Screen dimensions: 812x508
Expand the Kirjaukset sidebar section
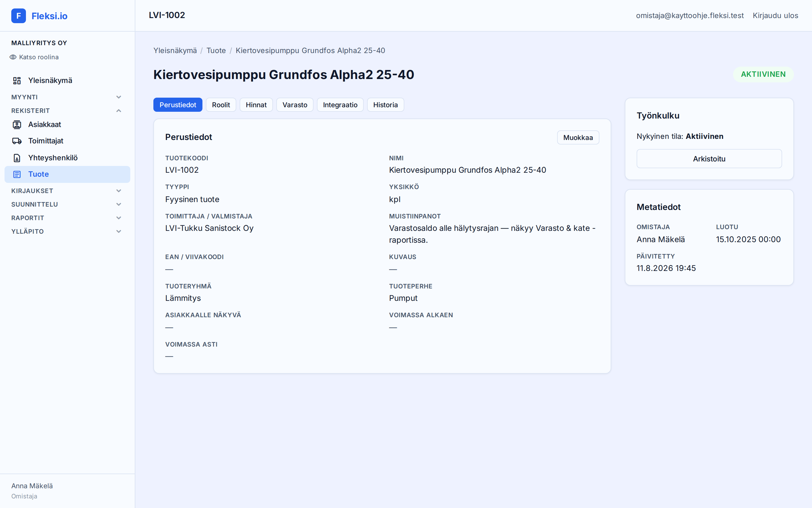(67, 191)
